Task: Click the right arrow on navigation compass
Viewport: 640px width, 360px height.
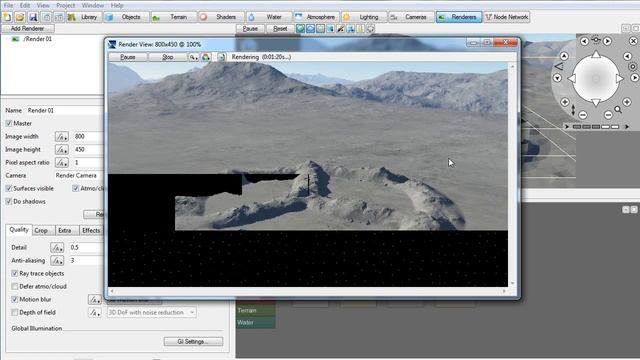Action: 619,78
